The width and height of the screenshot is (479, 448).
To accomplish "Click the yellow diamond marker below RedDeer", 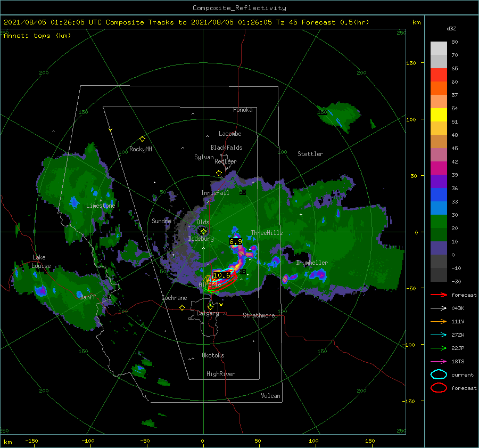I will tap(219, 173).
